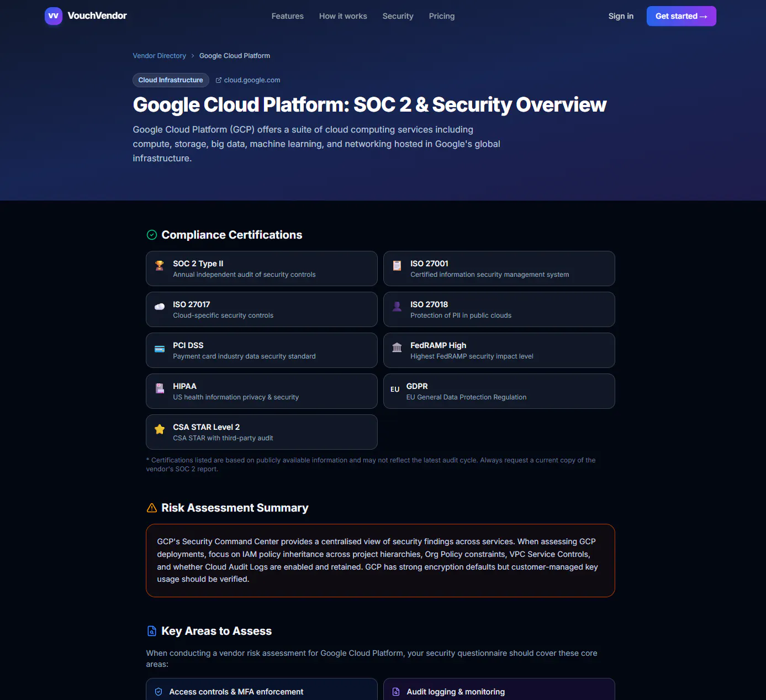Click 'Highest FedRAMP security impact level' text

[472, 356]
